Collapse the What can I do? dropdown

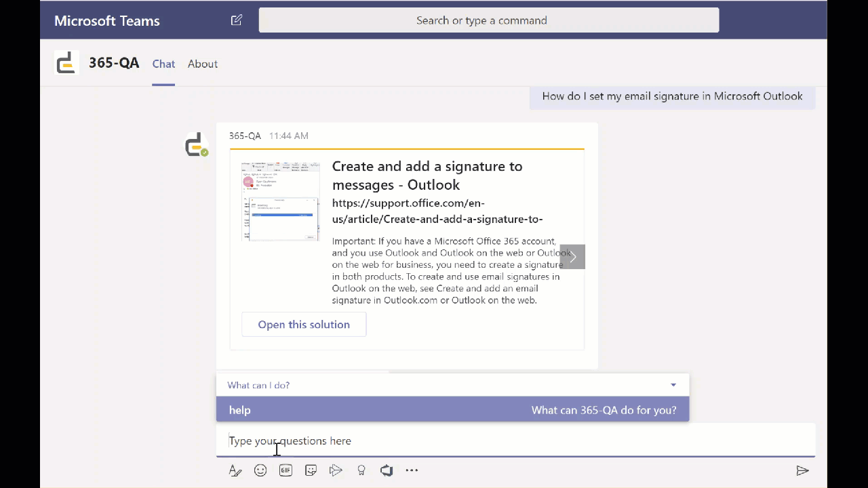click(673, 385)
